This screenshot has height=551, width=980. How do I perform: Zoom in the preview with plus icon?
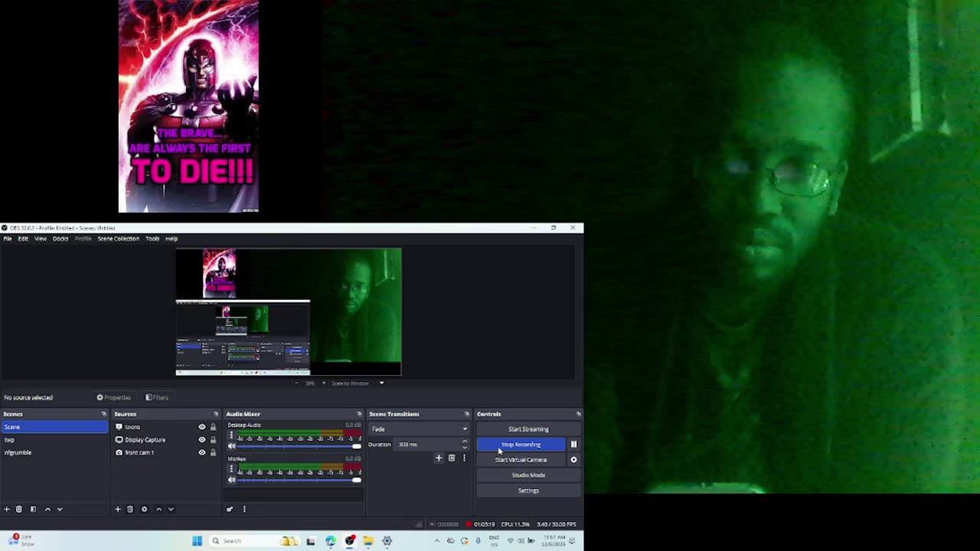tap(323, 383)
